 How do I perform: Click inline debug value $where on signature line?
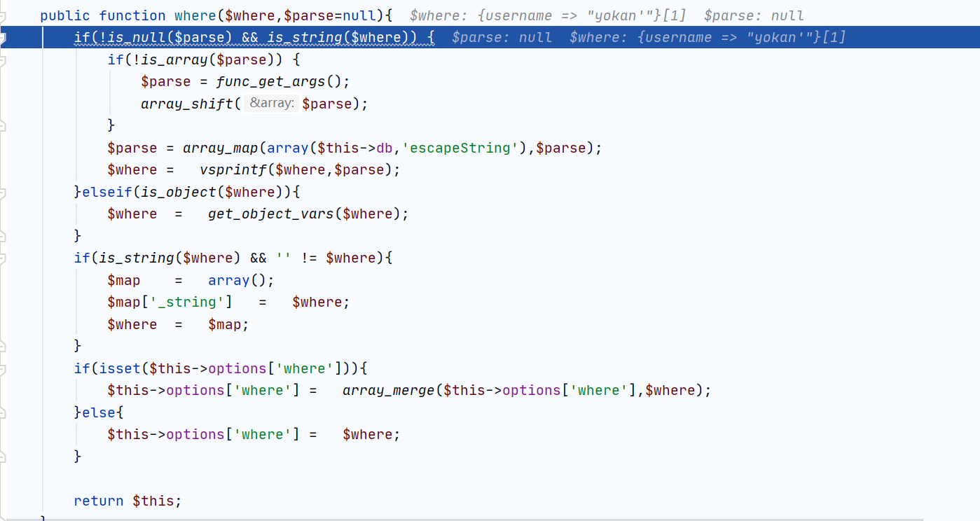(548, 15)
